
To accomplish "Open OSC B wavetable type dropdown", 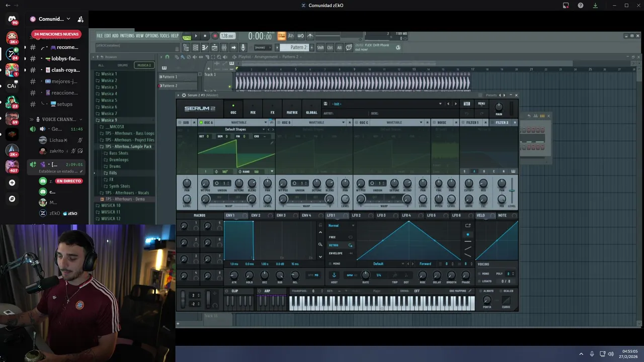I will (x=343, y=123).
